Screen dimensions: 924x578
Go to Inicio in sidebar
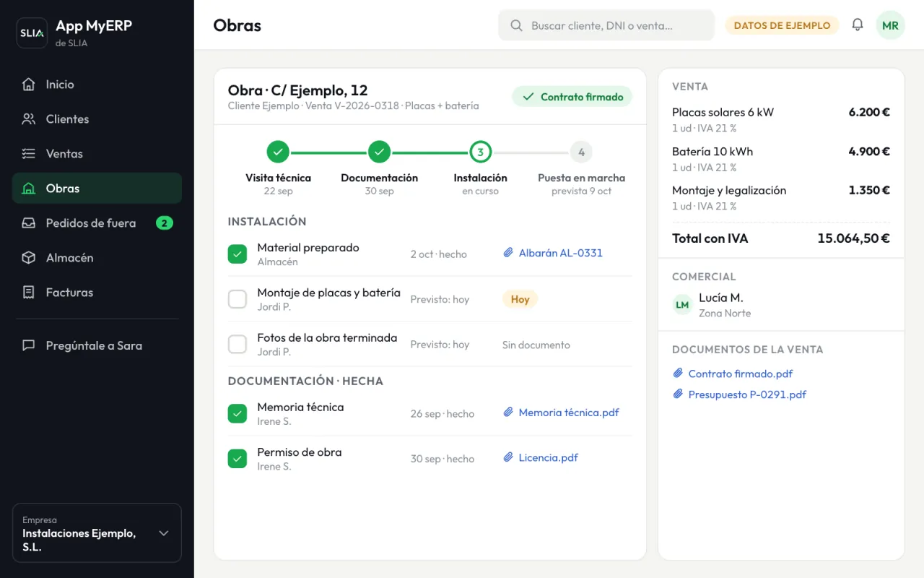97,85
